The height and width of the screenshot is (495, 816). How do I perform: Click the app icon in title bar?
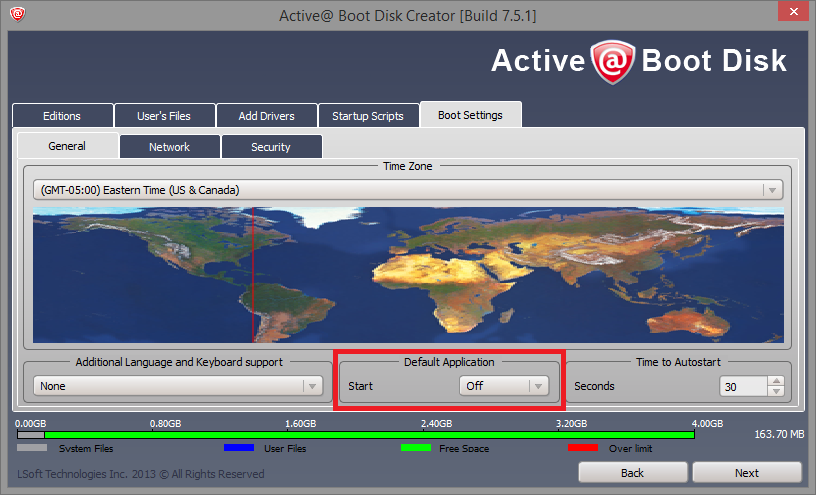click(17, 15)
